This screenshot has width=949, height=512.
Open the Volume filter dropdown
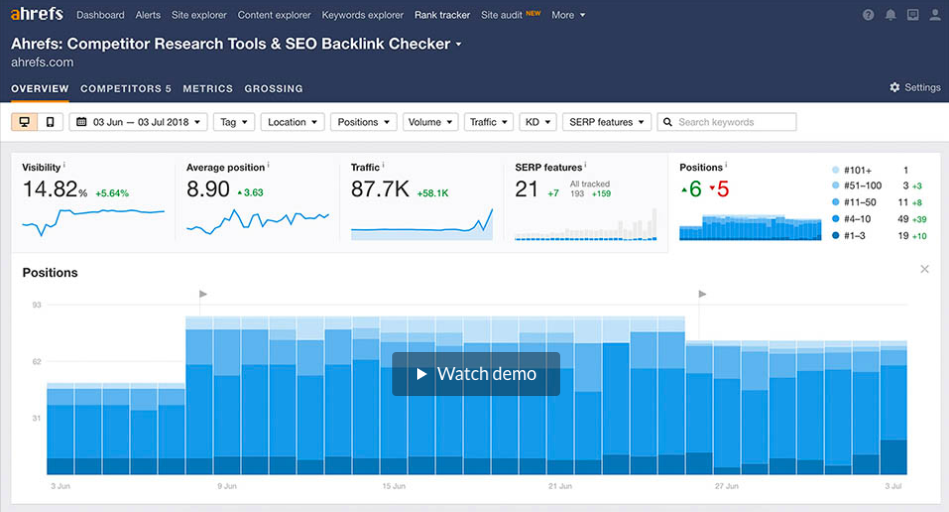point(430,122)
